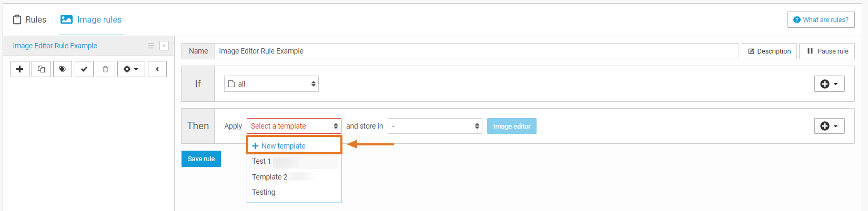Click the duplicate rule copy icon
This screenshot has width=868, height=211.
tap(42, 69)
